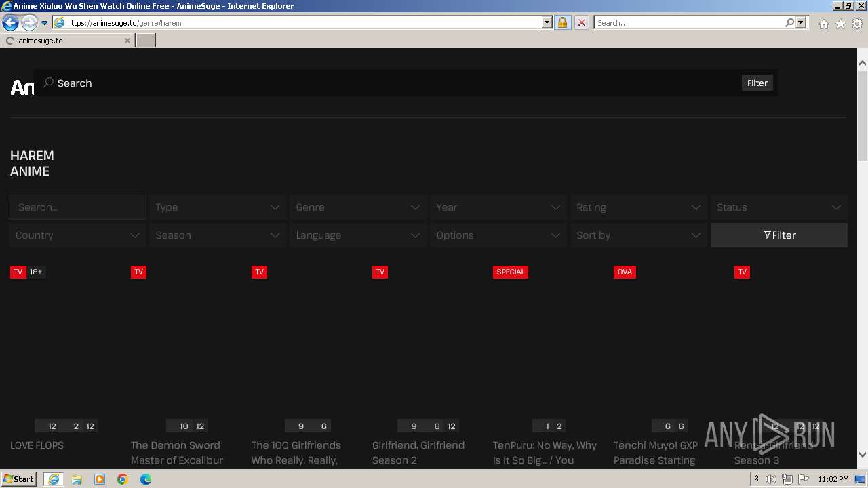Image resolution: width=868 pixels, height=488 pixels.
Task: Open recent pages dropdown arrow beside forward button
Action: click(x=45, y=23)
